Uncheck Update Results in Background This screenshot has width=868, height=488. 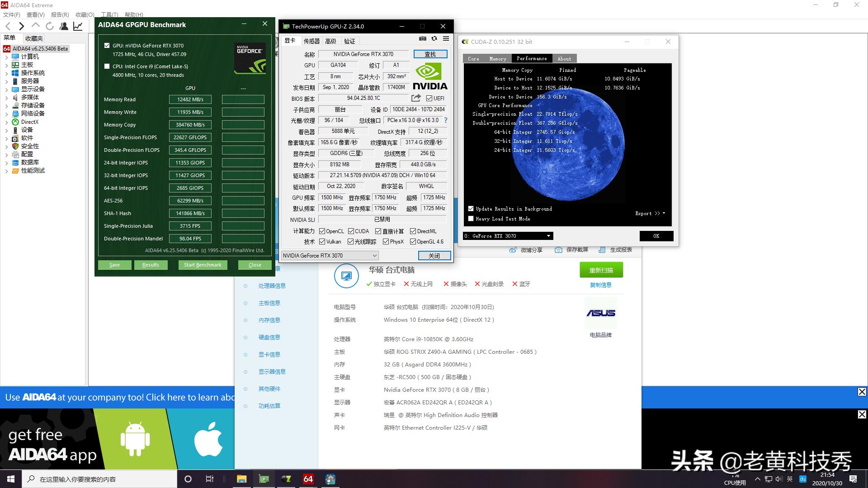(471, 208)
